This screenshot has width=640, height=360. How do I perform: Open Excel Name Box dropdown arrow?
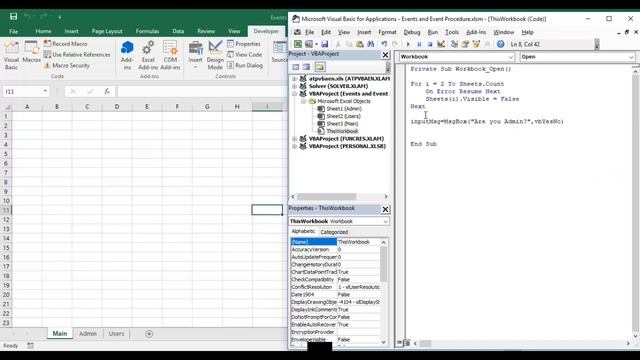tap(45, 91)
